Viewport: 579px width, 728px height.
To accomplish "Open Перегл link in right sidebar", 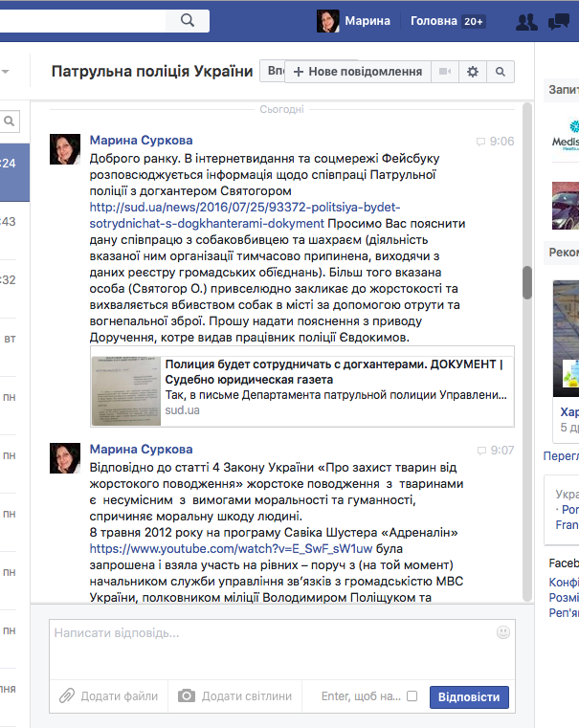I will point(561,456).
